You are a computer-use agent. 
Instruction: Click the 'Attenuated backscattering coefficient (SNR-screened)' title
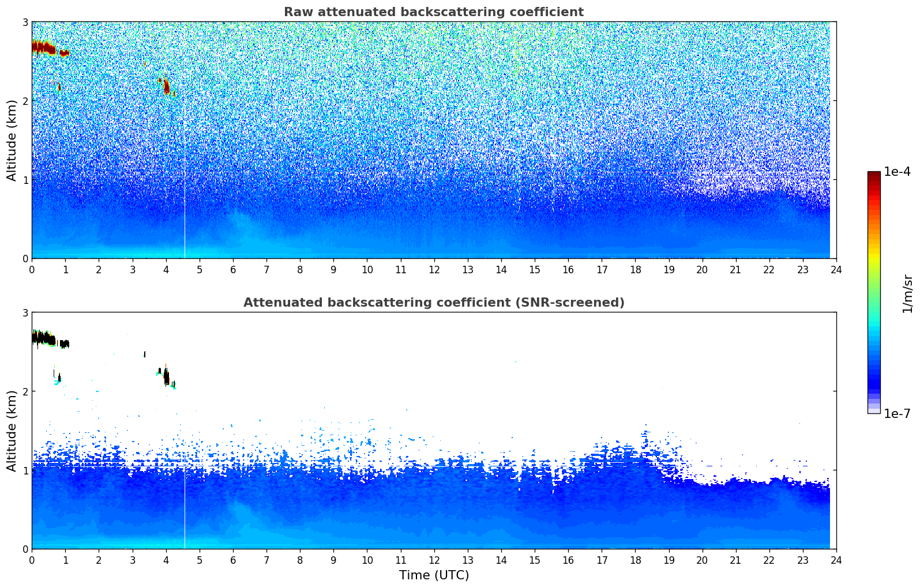pyautogui.click(x=434, y=303)
